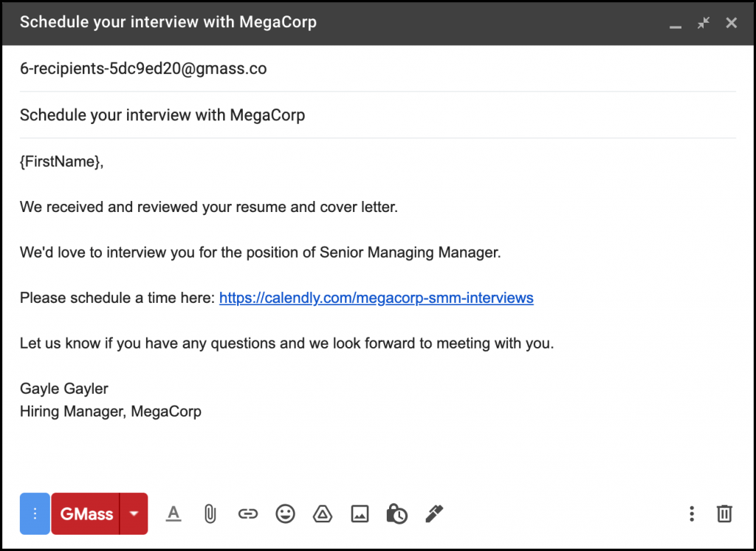Insert a photo into the email
Image resolution: width=756 pixels, height=551 pixels.
360,513
